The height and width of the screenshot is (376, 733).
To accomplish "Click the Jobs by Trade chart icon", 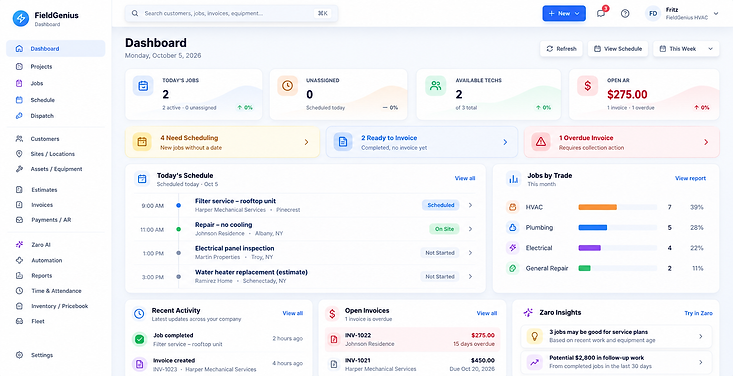I will point(514,179).
